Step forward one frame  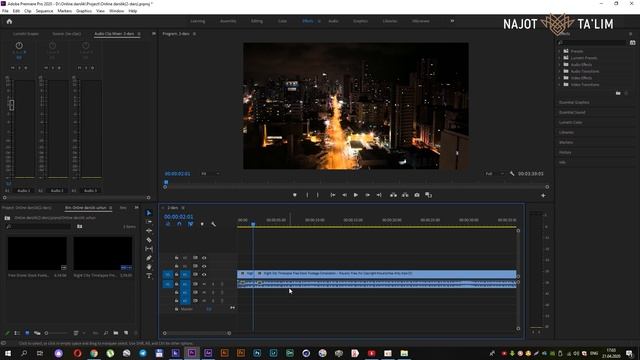[x=367, y=195]
